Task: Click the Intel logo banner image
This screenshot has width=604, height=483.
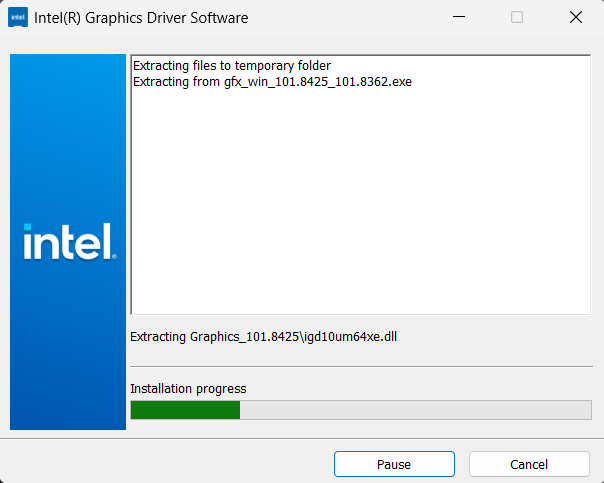Action: 68,242
